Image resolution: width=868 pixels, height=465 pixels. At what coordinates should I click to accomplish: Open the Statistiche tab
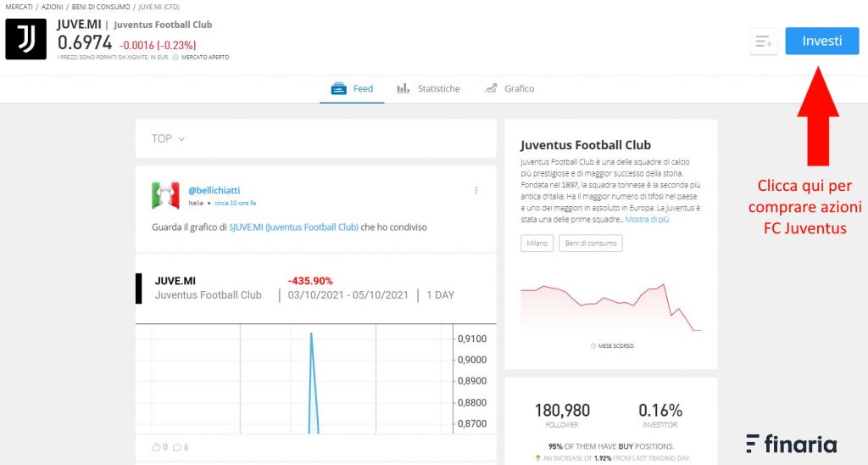click(428, 89)
